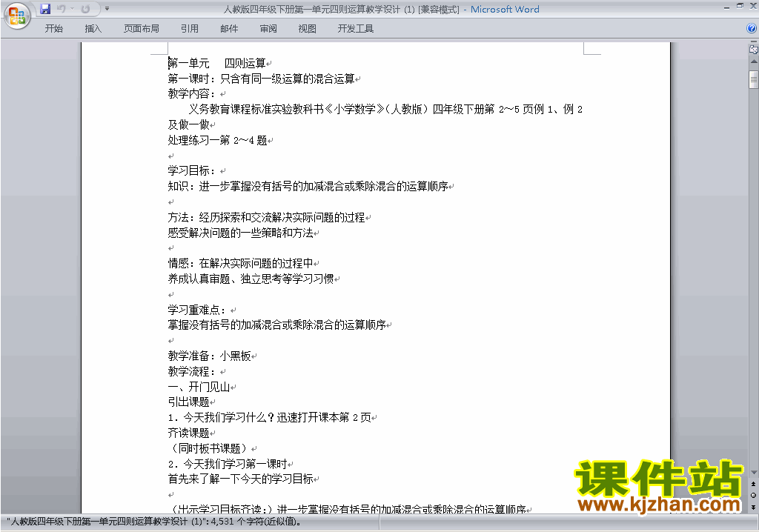Open the Office button menu

tap(18, 16)
